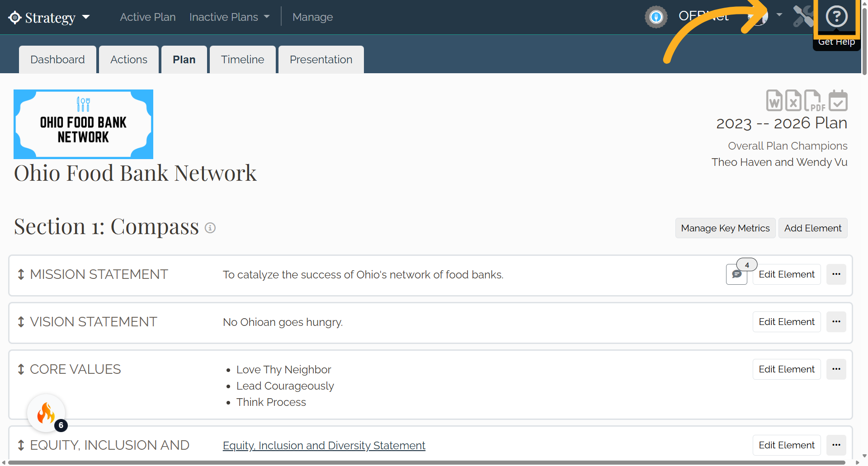Open more options for Core Values
868x466 pixels.
click(x=836, y=369)
